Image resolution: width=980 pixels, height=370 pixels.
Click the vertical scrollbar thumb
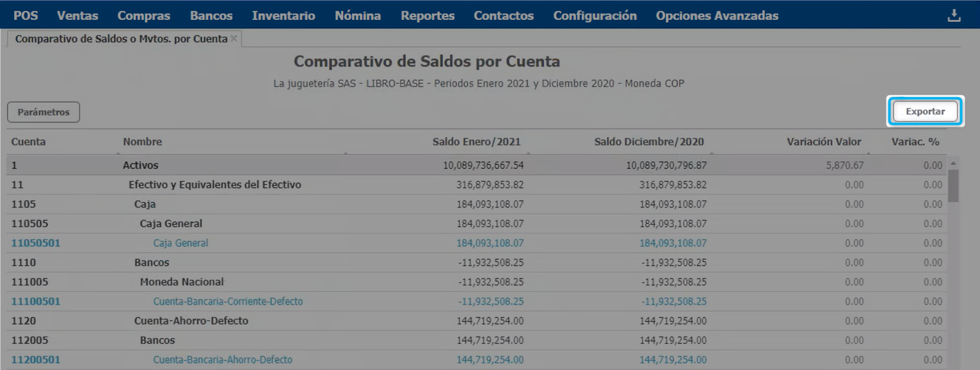(953, 184)
